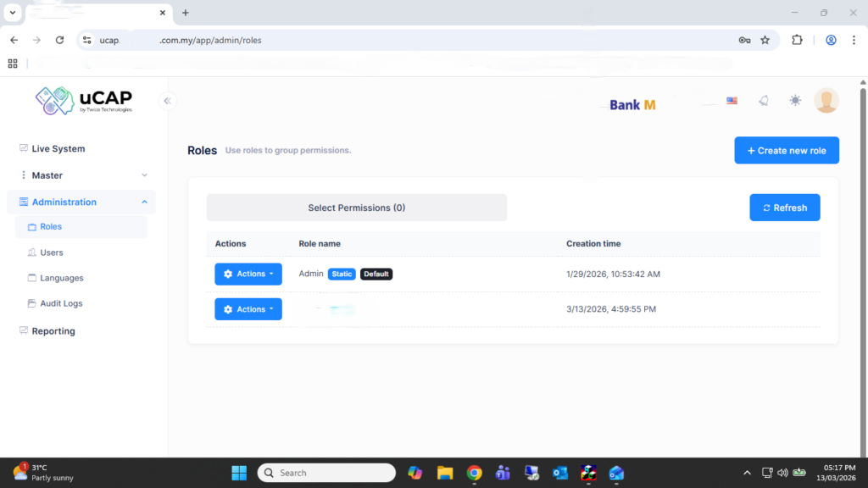Click Create new role button
The height and width of the screenshot is (488, 868).
coord(786,151)
